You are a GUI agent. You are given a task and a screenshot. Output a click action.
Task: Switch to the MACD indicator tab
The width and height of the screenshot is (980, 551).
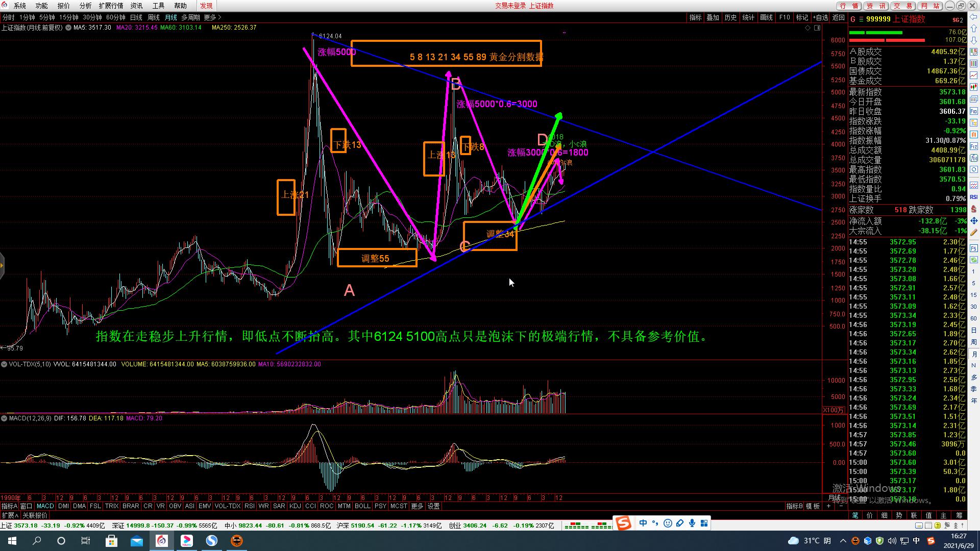[x=45, y=506]
